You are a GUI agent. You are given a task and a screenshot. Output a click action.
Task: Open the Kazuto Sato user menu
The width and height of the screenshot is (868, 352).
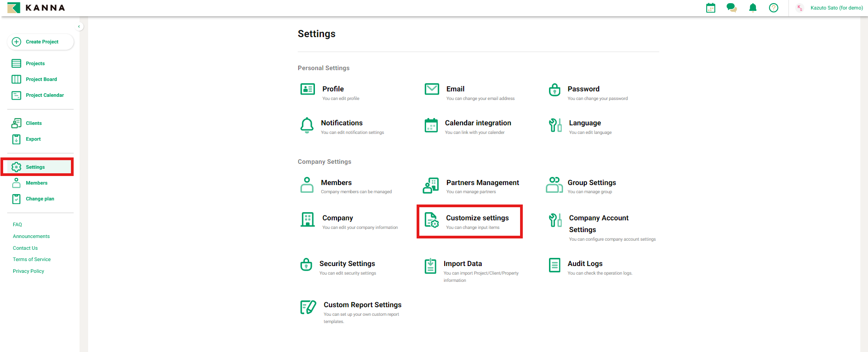(830, 8)
